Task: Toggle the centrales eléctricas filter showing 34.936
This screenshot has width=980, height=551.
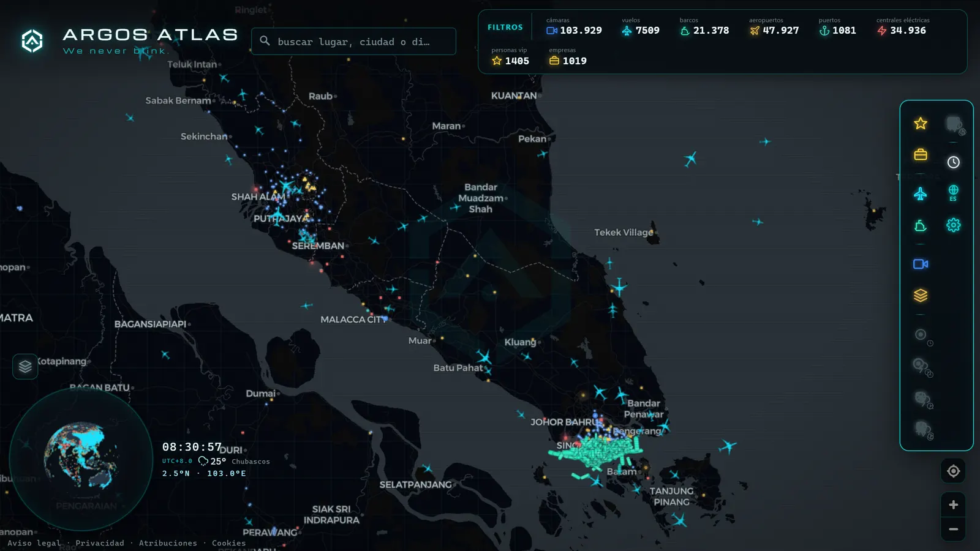Action: point(903,26)
